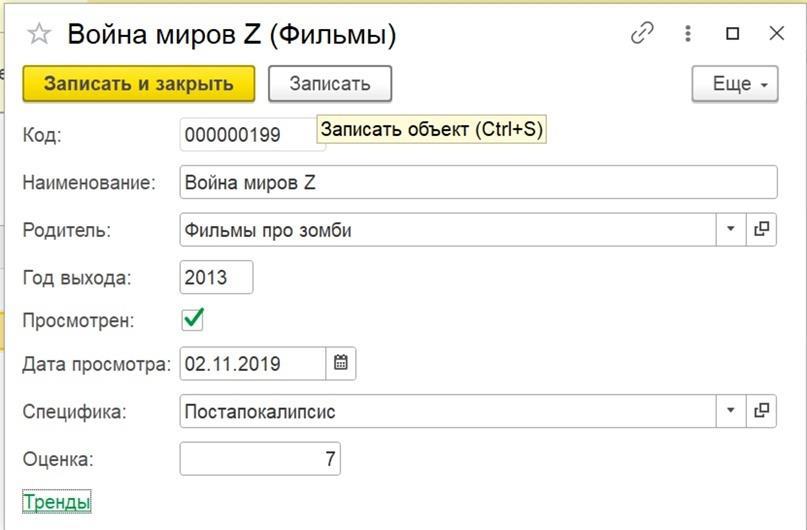Open the three-dot form menu
Viewport: 807px width, 530px height.
pos(688,33)
